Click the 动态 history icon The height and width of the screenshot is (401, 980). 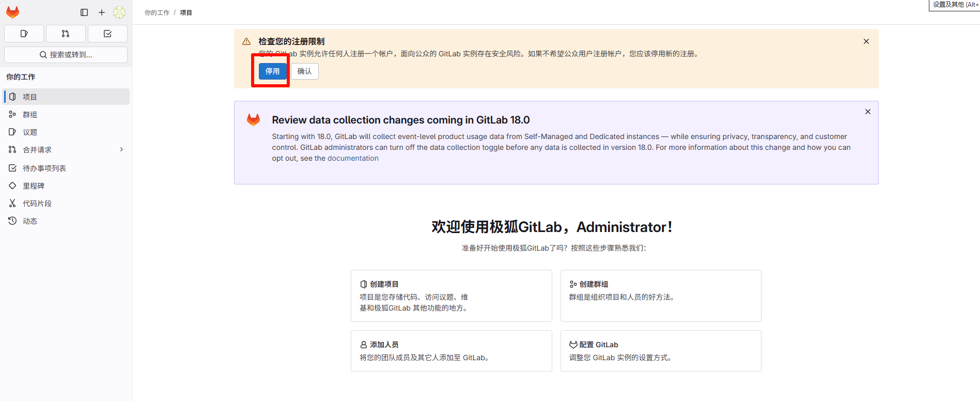coord(12,221)
